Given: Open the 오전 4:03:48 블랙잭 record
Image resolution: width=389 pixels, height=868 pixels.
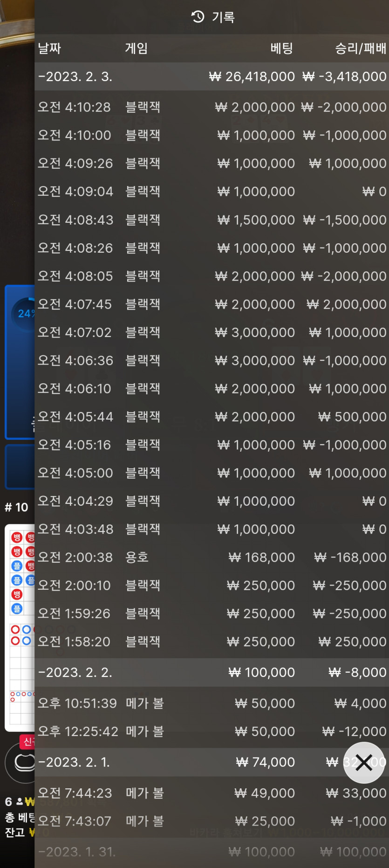Looking at the screenshot, I should [x=212, y=529].
